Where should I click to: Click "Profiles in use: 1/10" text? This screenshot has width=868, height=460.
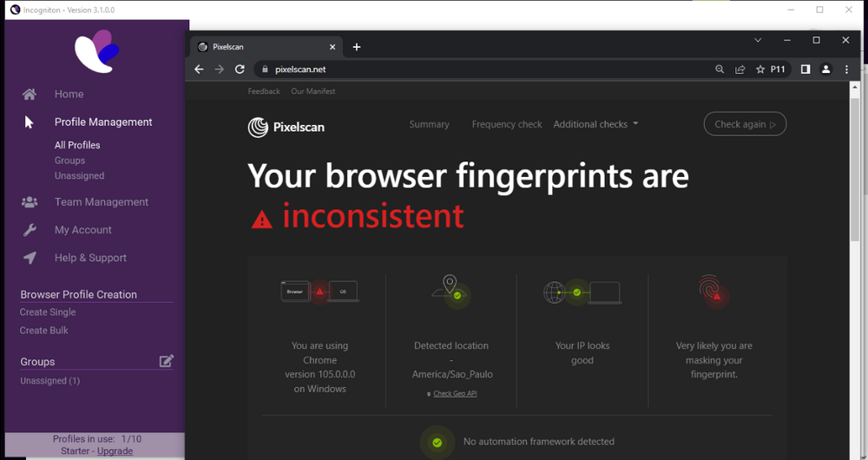pyautogui.click(x=97, y=439)
